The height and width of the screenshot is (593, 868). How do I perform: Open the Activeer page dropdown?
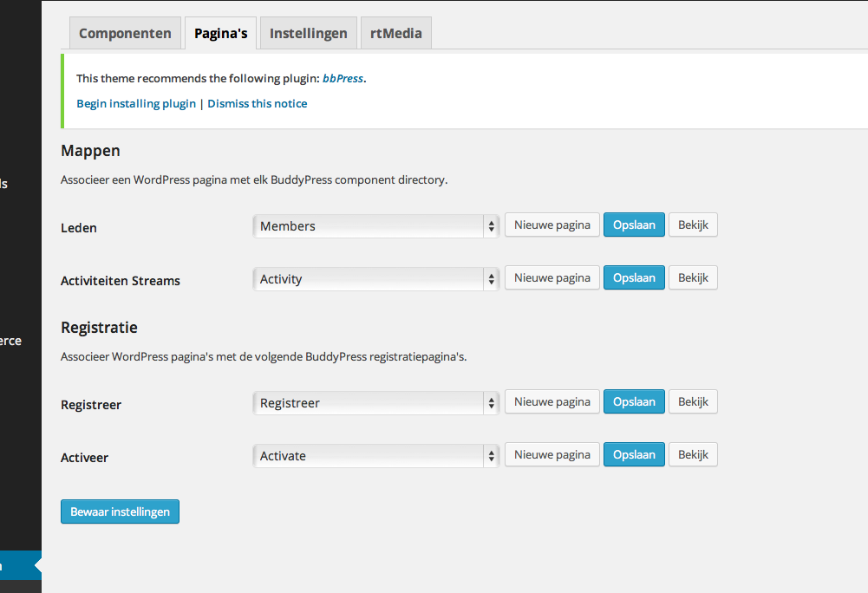tap(376, 456)
